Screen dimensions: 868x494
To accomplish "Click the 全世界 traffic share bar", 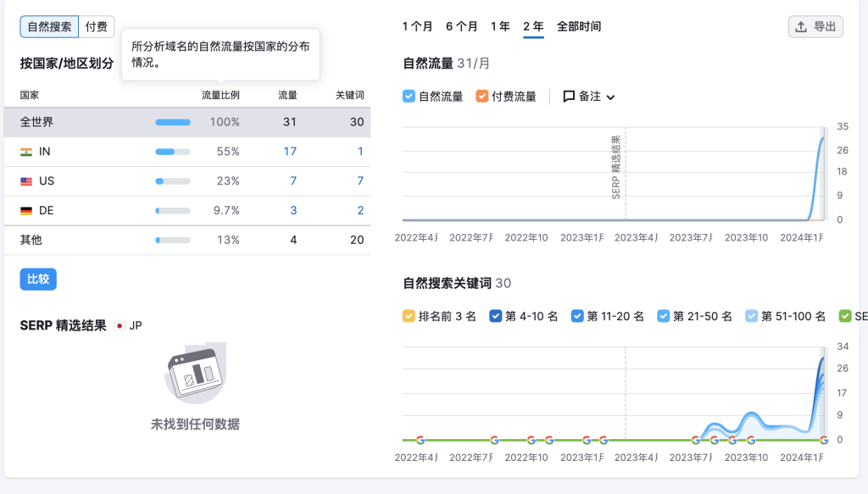I will point(173,122).
